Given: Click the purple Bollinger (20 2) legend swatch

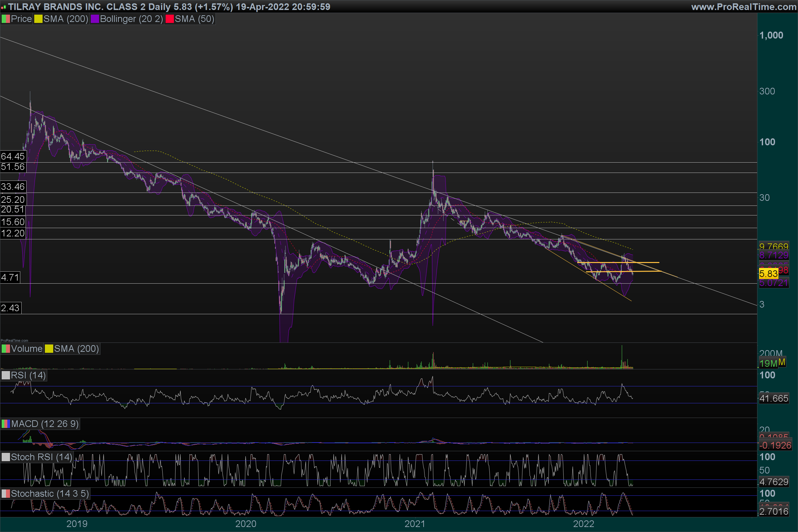Looking at the screenshot, I should pos(95,19).
